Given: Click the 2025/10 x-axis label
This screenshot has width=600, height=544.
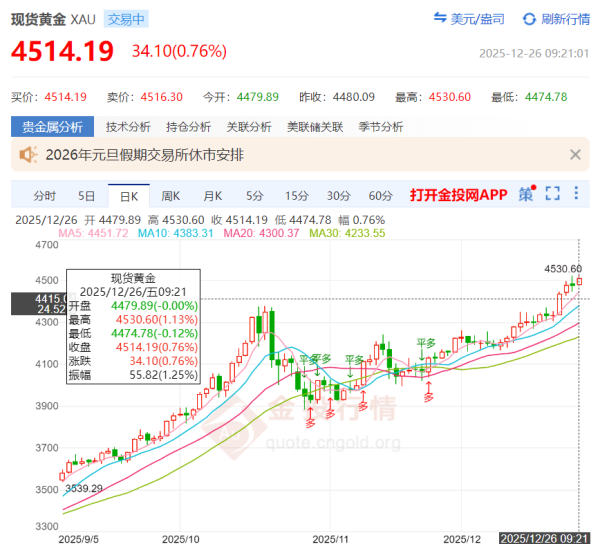Looking at the screenshot, I should [x=181, y=539].
